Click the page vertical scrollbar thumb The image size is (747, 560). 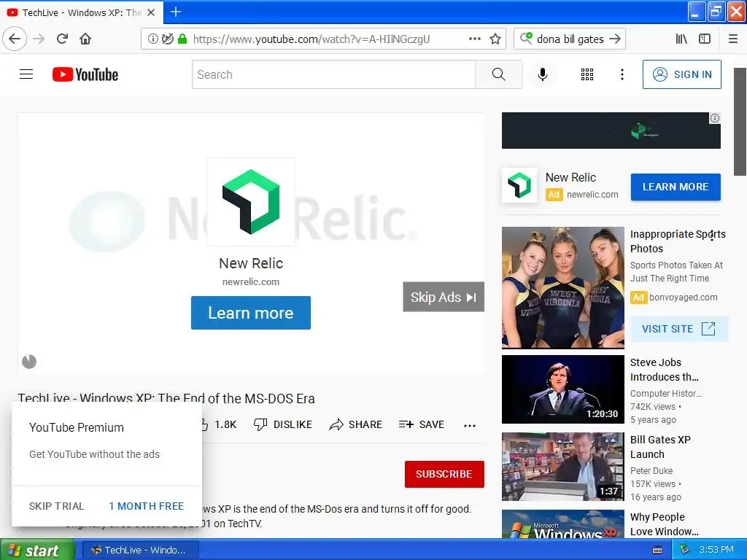coord(740,122)
